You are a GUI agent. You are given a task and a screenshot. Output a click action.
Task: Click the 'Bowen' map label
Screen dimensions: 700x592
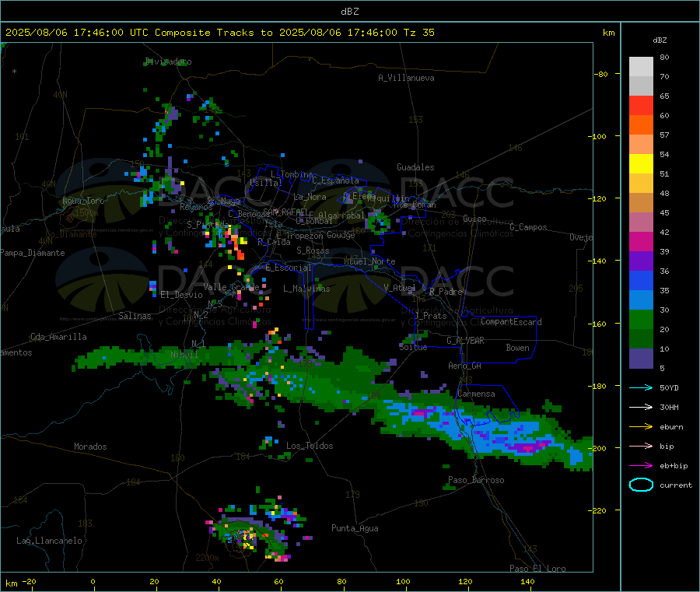(517, 348)
